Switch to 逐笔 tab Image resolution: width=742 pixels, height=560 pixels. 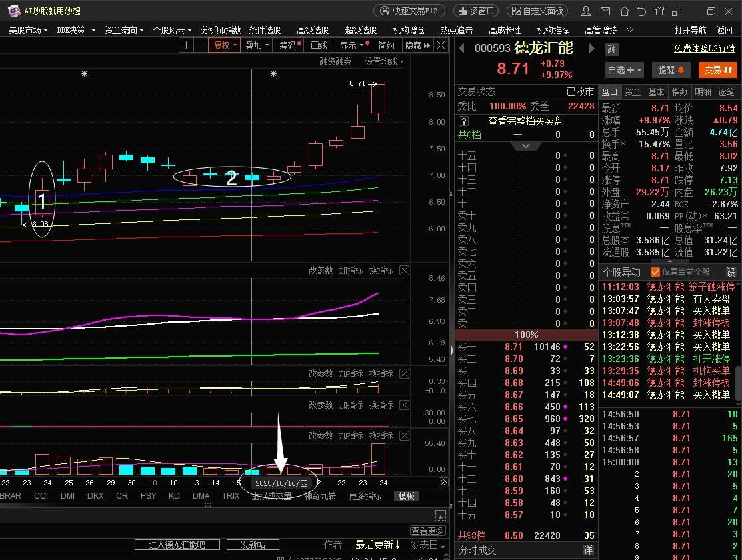[726, 92]
